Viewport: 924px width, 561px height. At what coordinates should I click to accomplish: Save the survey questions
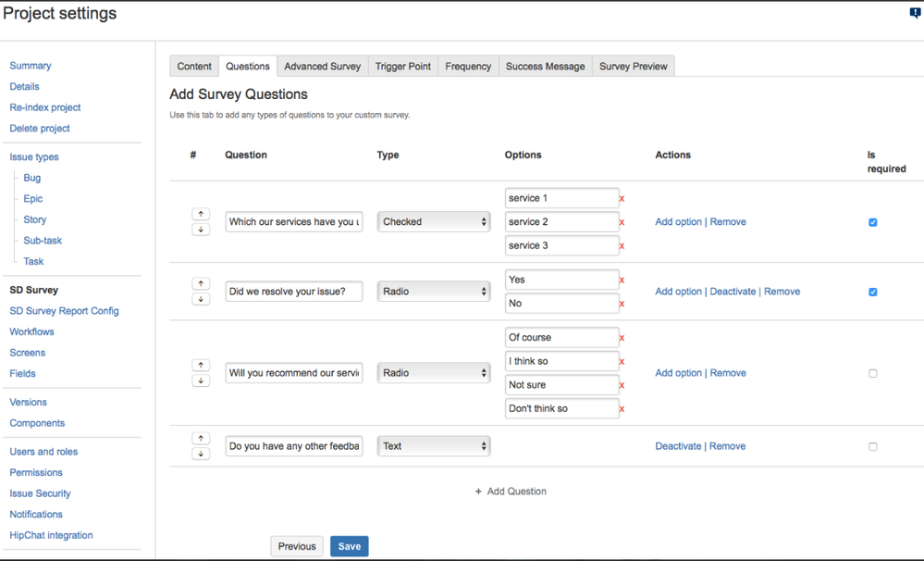349,546
